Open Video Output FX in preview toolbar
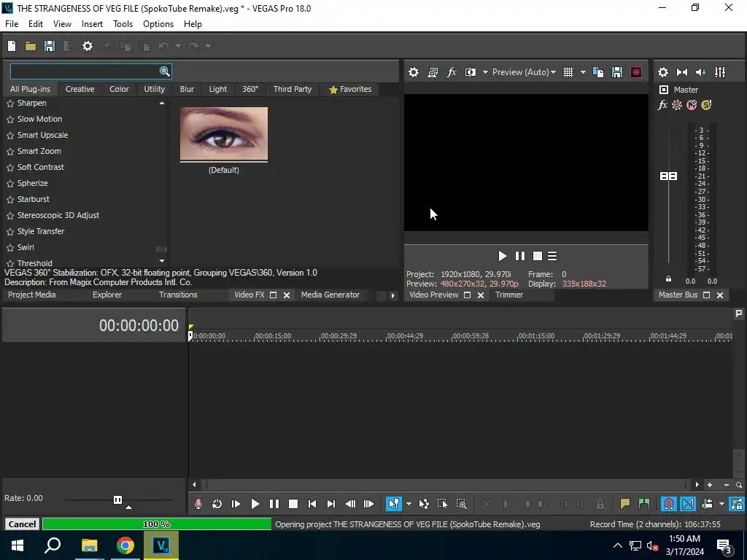747x560 pixels. [x=451, y=72]
